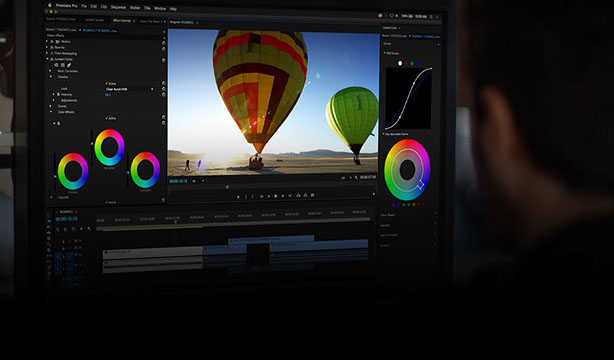Expand the Basic Correction section
614x360 pixels.
pyautogui.click(x=51, y=71)
